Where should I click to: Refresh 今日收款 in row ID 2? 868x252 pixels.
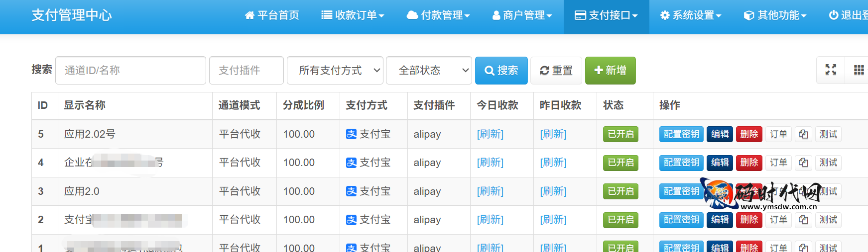[x=490, y=220]
